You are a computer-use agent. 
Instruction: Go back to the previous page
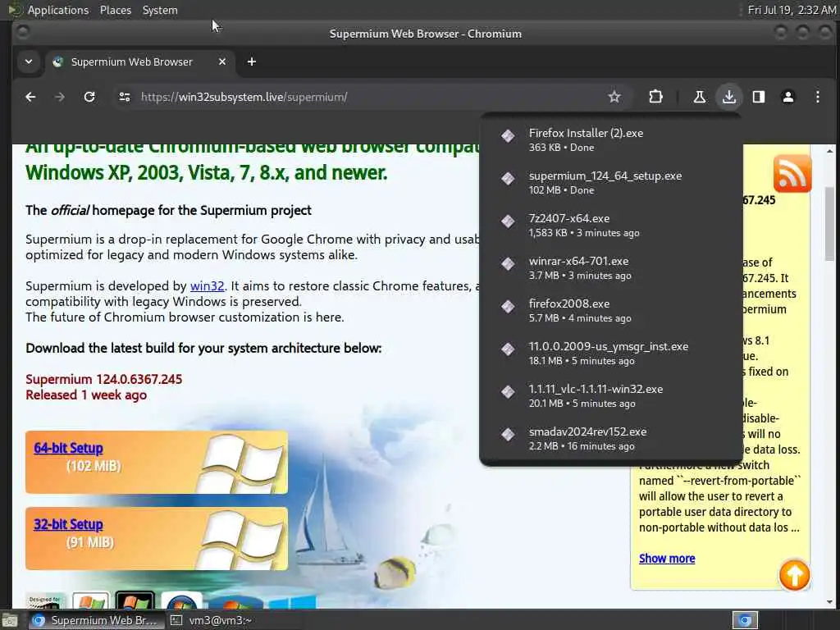(30, 97)
